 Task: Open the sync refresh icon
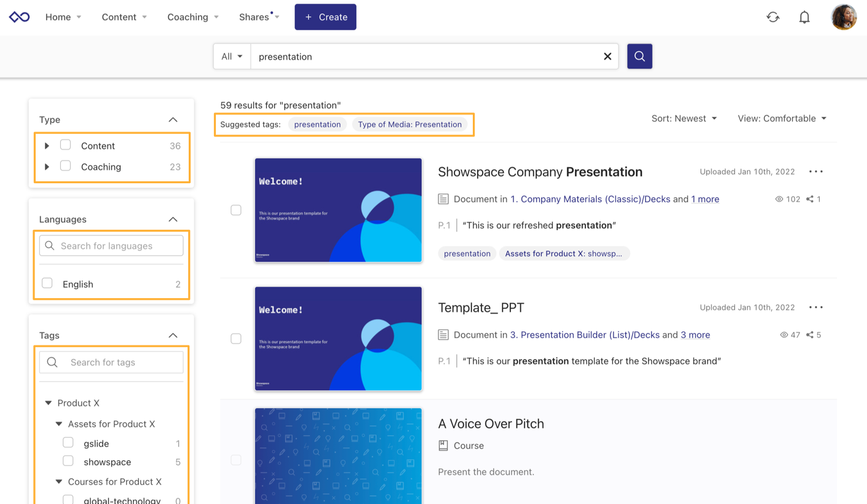773,17
